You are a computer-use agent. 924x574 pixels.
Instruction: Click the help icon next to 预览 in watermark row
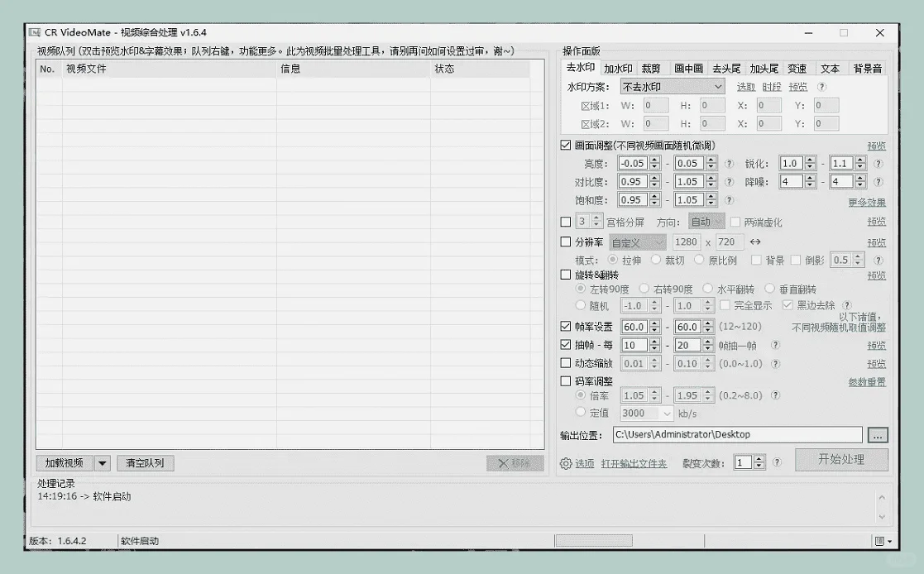(x=821, y=87)
